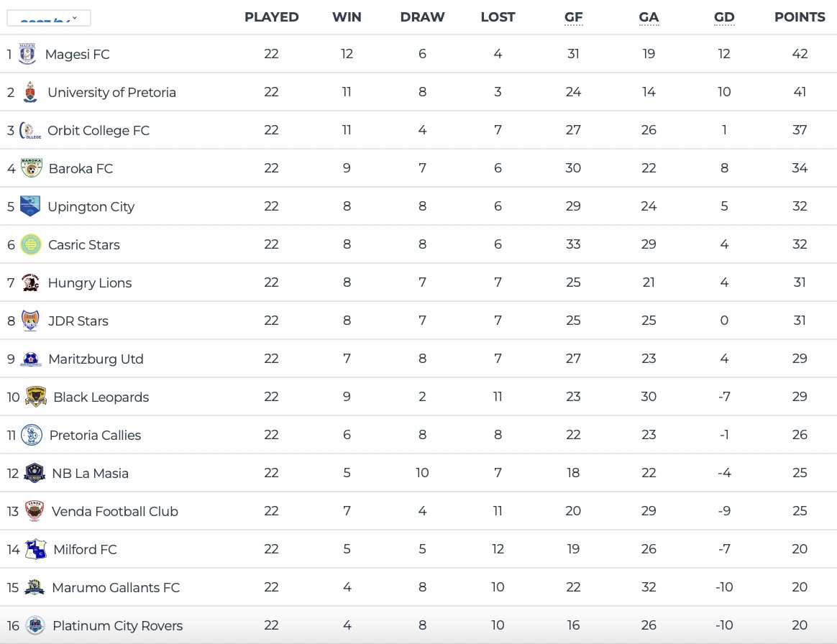
Task: Click the GF column header
Action: point(573,17)
